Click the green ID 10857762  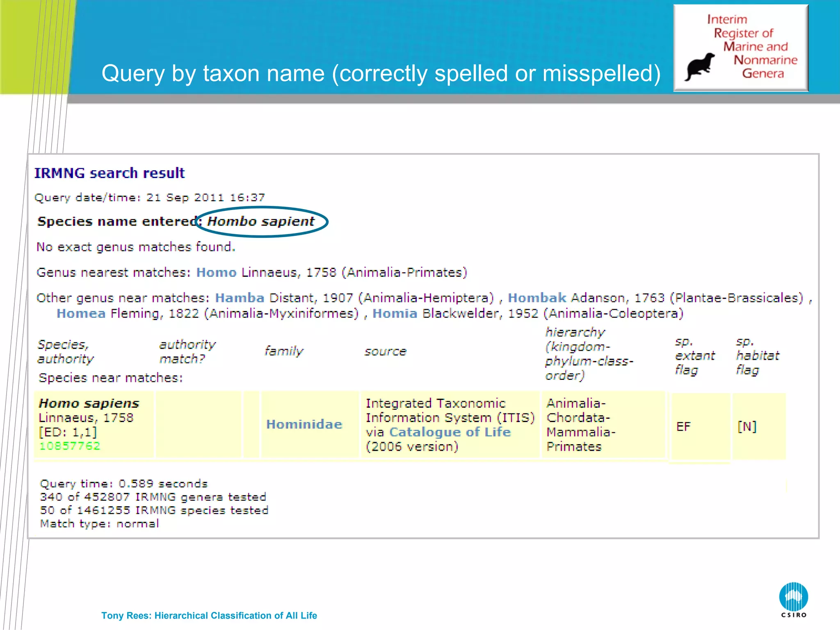[x=70, y=446]
